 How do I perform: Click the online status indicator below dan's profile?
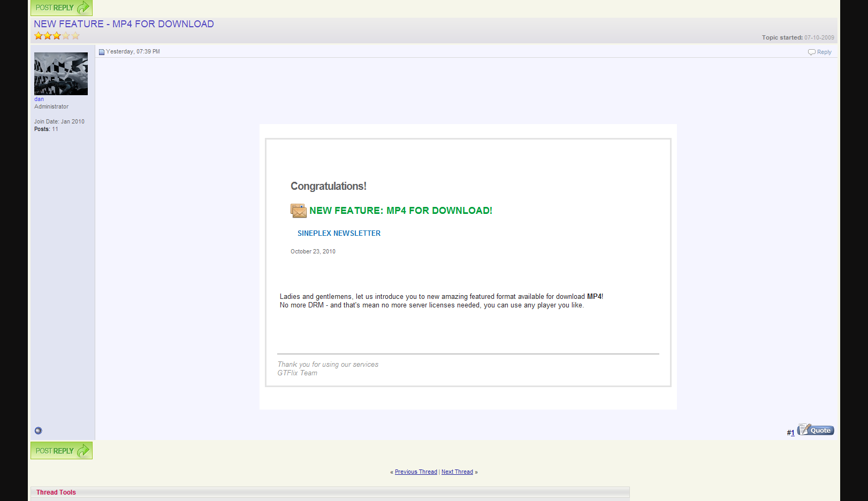coord(38,430)
